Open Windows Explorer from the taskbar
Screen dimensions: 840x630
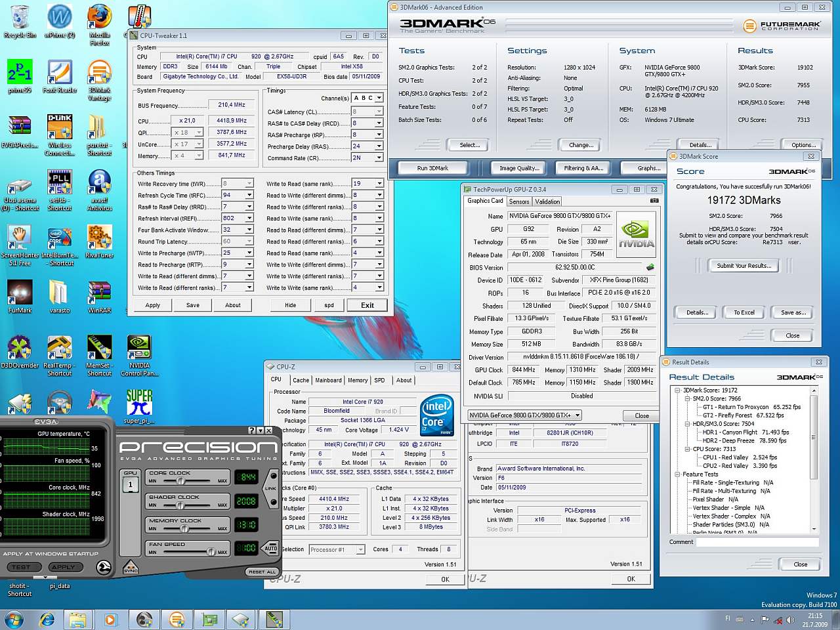click(x=77, y=619)
